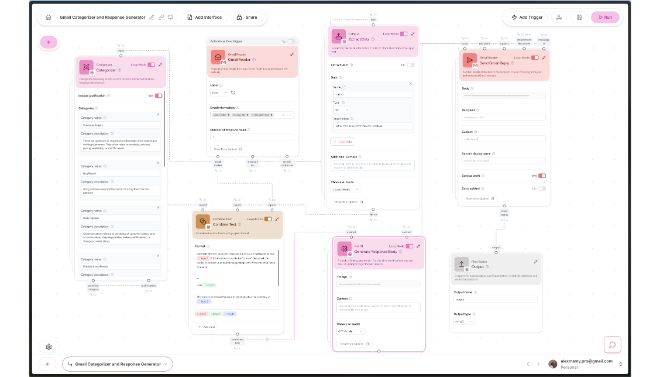Viewport: 660px width, 377px height.
Task: Select the Combine Text node icon
Action: click(203, 221)
